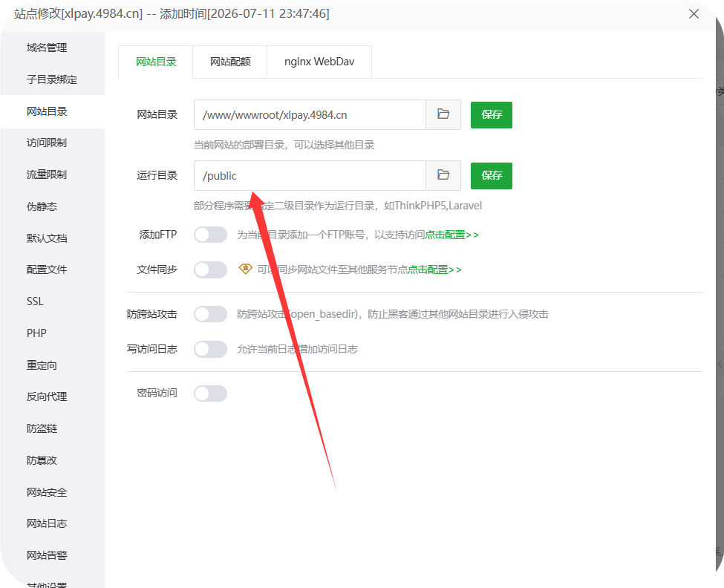The width and height of the screenshot is (724, 588).
Task: Open 流量限制 sidebar item
Action: tap(47, 174)
